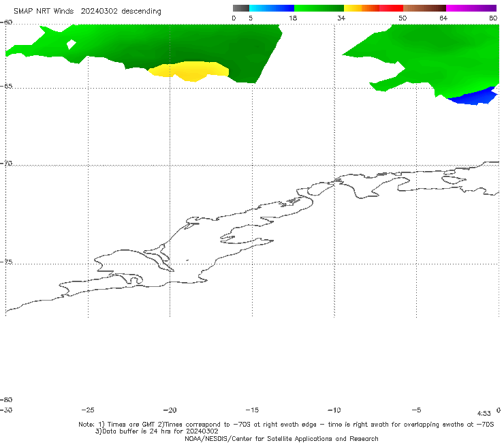Screen dimensions: 504x443
Task: Click the color scale label '18'
Action: (292, 18)
